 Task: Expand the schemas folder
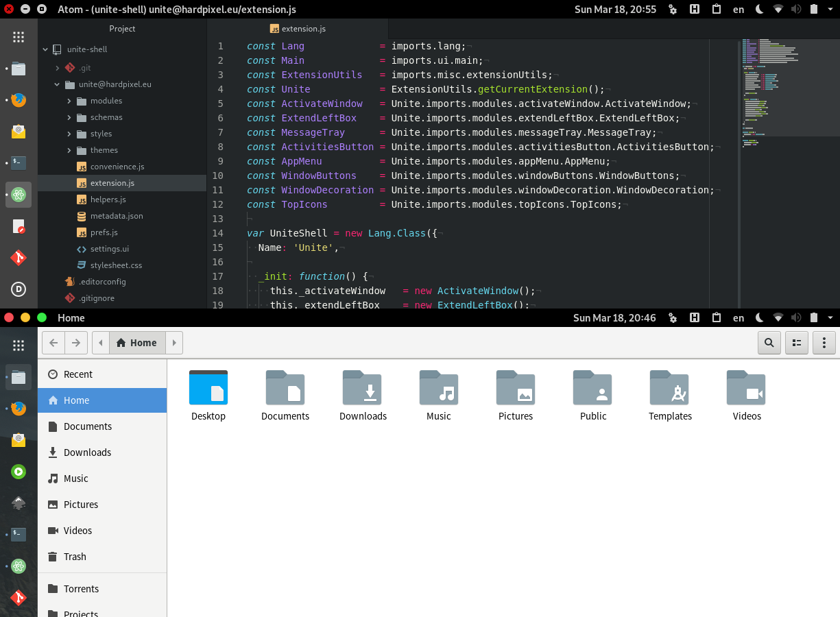coord(69,117)
